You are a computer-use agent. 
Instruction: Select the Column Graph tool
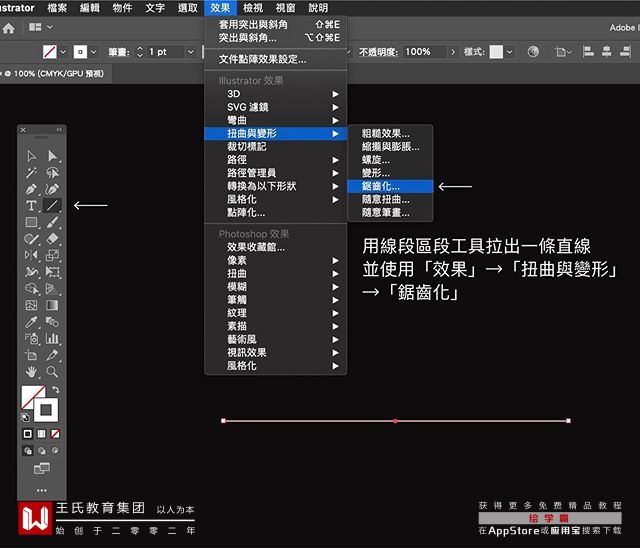point(52,339)
